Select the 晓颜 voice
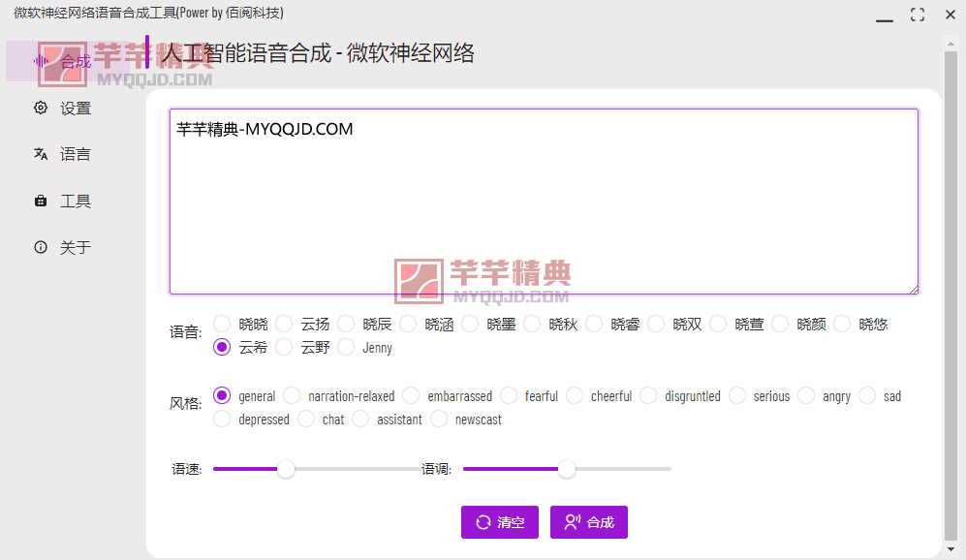Screen dimensions: 966x560 [780, 324]
